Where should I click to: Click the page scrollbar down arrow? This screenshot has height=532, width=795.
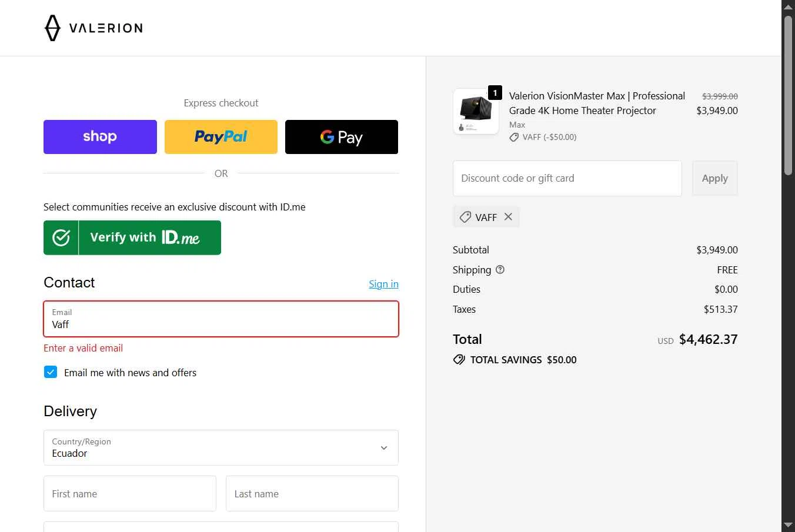pos(788,525)
